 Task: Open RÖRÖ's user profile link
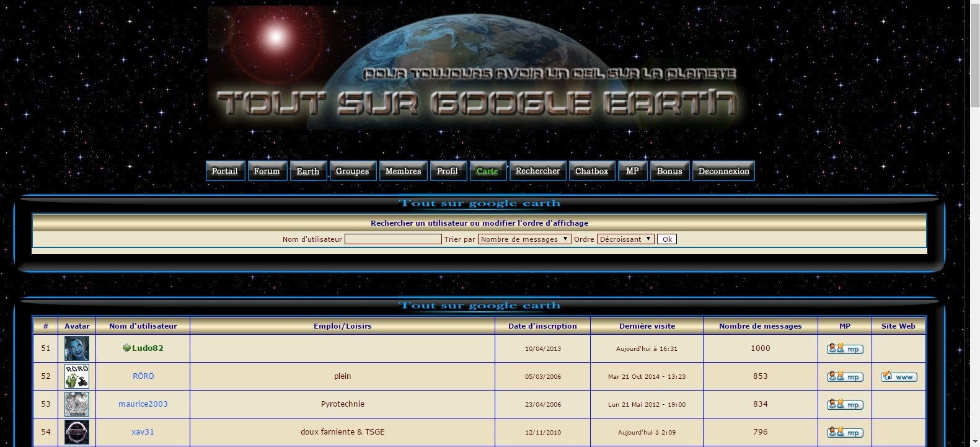point(143,376)
